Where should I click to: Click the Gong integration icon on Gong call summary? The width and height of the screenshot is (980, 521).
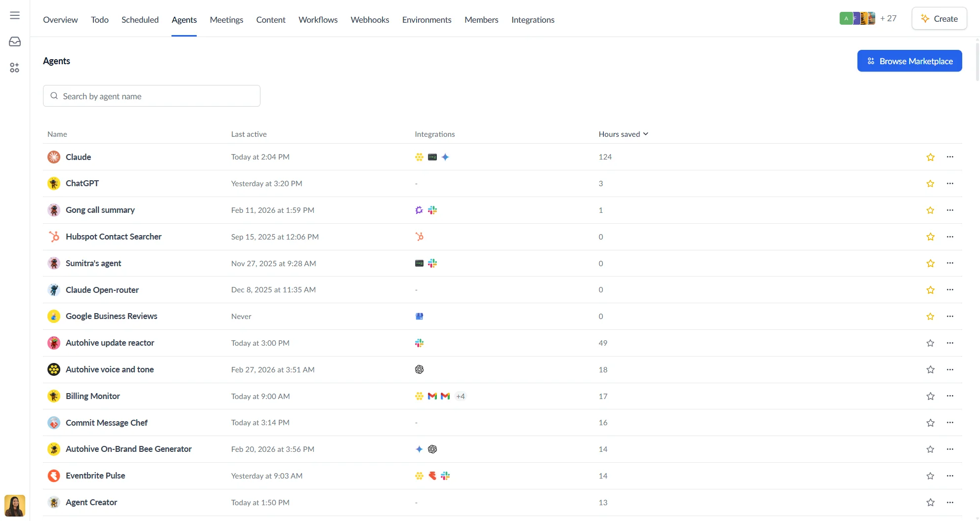[x=419, y=210]
